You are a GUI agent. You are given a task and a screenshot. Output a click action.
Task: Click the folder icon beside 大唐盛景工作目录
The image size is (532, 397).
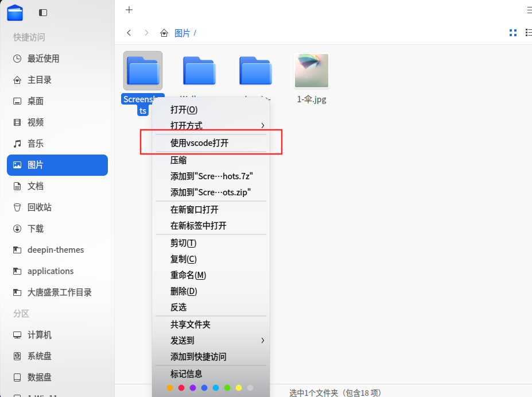click(x=17, y=292)
